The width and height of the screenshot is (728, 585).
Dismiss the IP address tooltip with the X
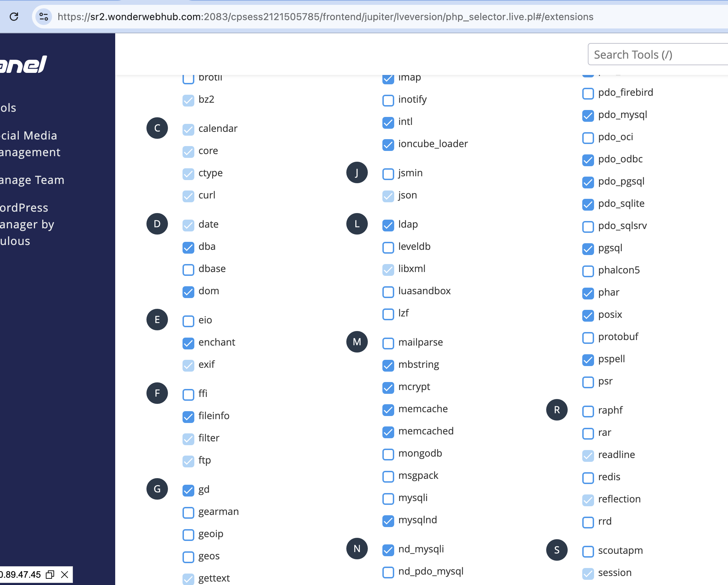(x=65, y=575)
